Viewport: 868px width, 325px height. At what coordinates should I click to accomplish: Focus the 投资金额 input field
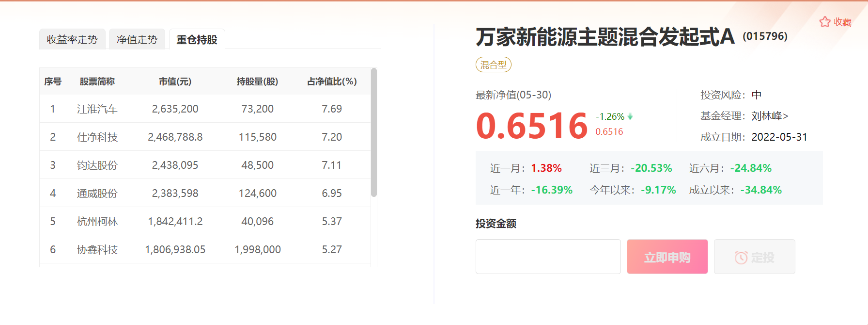548,257
